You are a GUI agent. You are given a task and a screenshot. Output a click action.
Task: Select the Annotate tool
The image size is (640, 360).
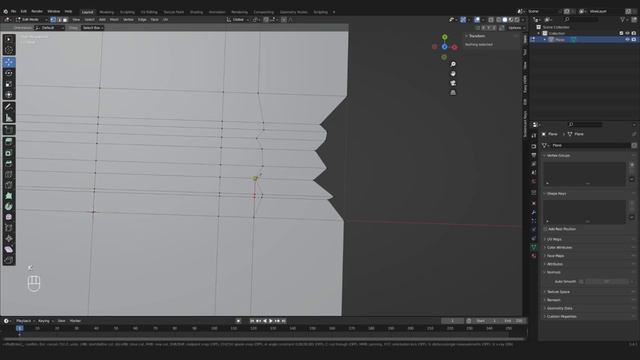point(9,107)
